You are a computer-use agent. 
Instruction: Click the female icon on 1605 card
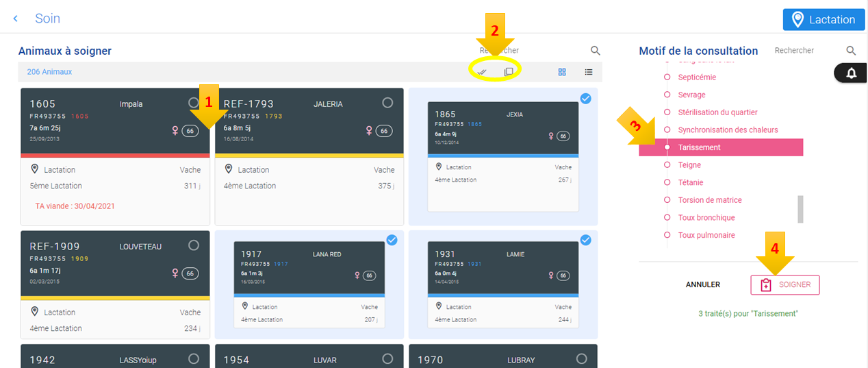pos(175,131)
